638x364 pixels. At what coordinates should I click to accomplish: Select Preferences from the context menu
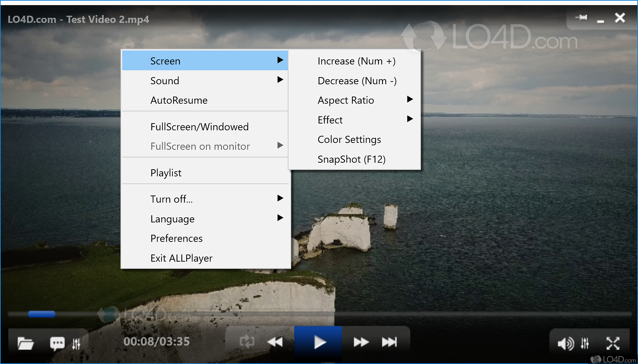coord(176,238)
